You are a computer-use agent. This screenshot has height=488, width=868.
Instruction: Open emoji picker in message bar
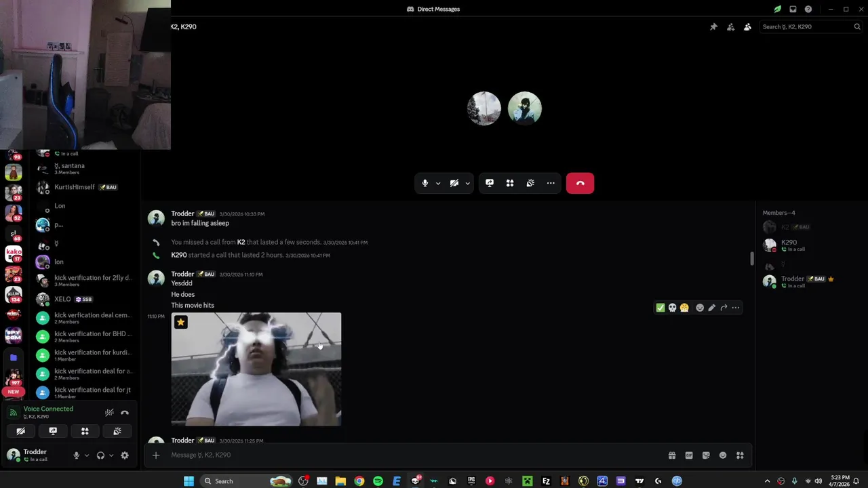pos(723,455)
